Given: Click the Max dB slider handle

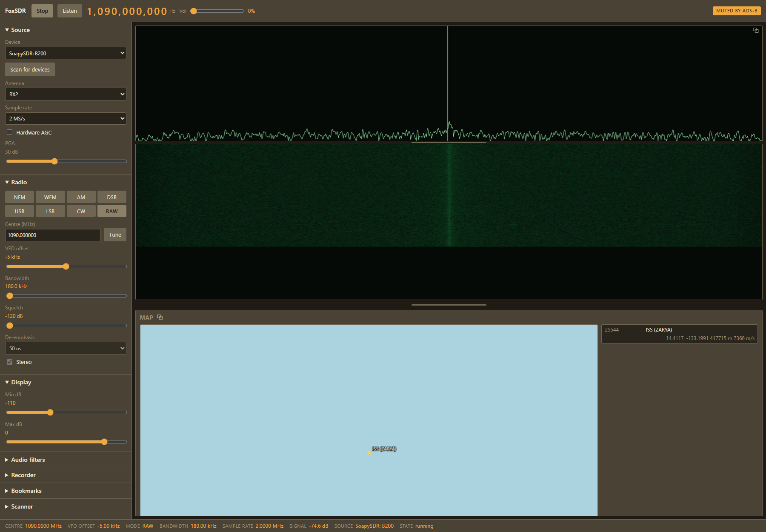Looking at the screenshot, I should coord(104,442).
